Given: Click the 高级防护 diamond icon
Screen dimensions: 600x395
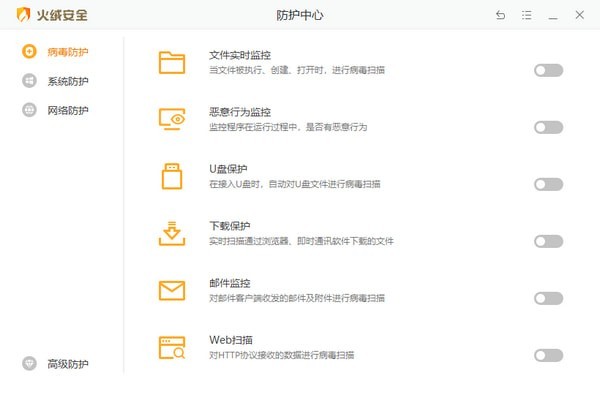Looking at the screenshot, I should click(x=29, y=364).
